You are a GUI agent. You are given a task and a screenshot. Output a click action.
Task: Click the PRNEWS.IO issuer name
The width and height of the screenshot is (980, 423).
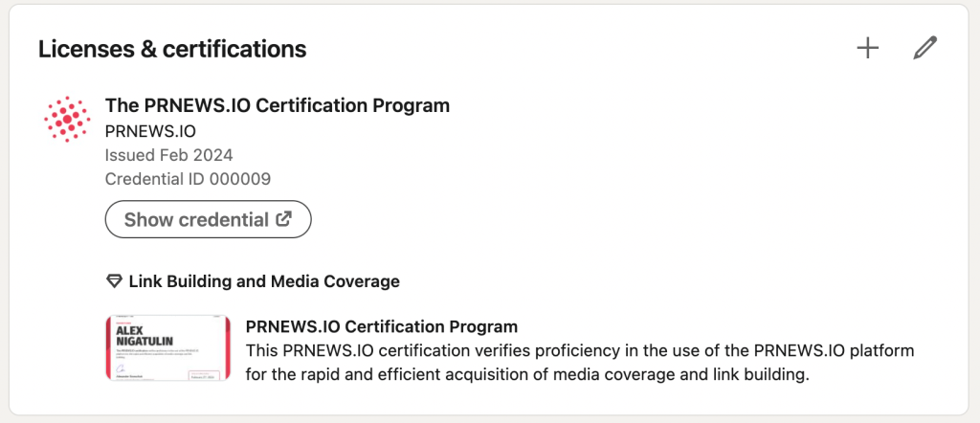tap(150, 131)
